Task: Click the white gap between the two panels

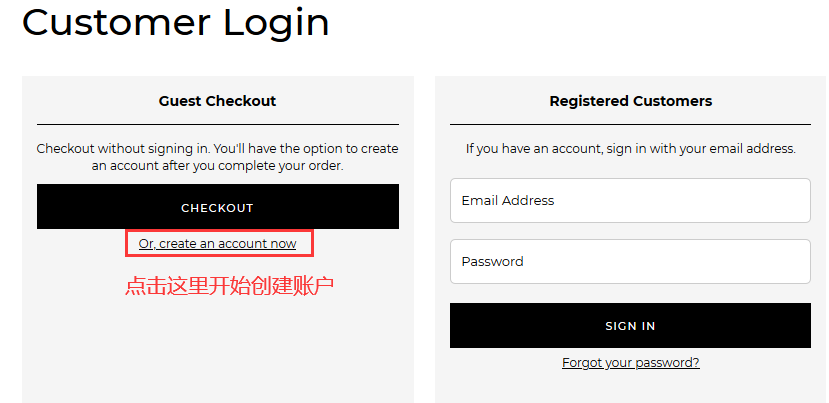Action: pyautogui.click(x=424, y=240)
